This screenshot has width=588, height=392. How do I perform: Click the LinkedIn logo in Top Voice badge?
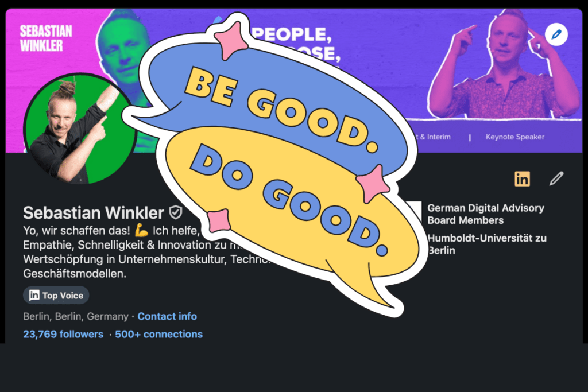point(34,295)
